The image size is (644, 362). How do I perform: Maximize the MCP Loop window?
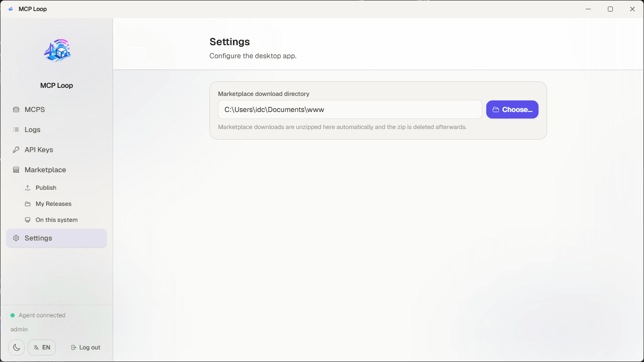point(610,9)
